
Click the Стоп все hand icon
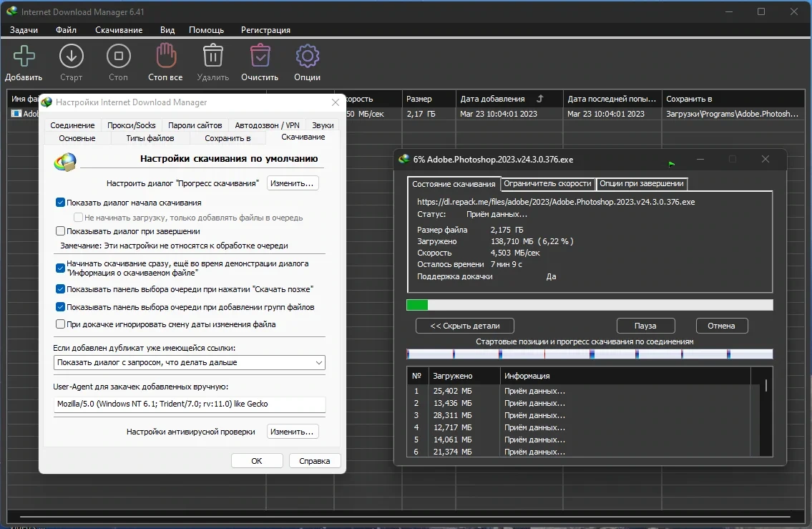166,56
